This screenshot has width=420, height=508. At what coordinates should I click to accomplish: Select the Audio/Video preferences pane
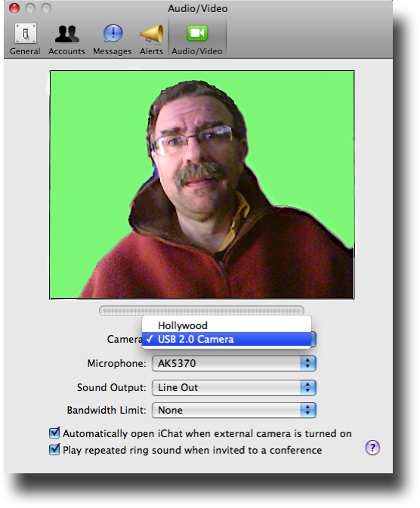[x=197, y=39]
